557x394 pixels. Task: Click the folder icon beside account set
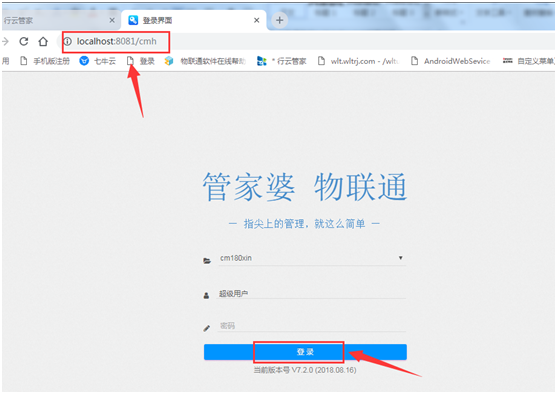[207, 261]
